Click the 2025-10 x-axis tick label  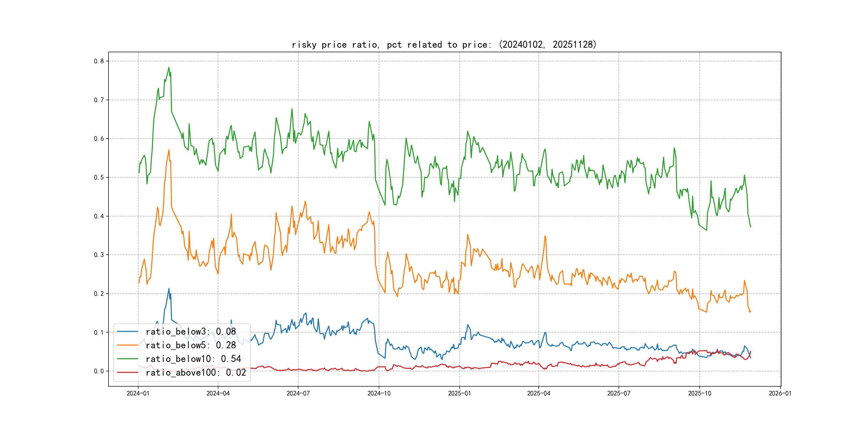[x=699, y=393]
